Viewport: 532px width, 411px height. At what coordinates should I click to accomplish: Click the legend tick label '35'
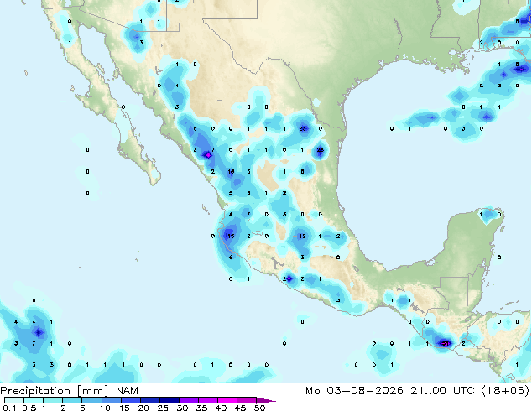[201, 408]
